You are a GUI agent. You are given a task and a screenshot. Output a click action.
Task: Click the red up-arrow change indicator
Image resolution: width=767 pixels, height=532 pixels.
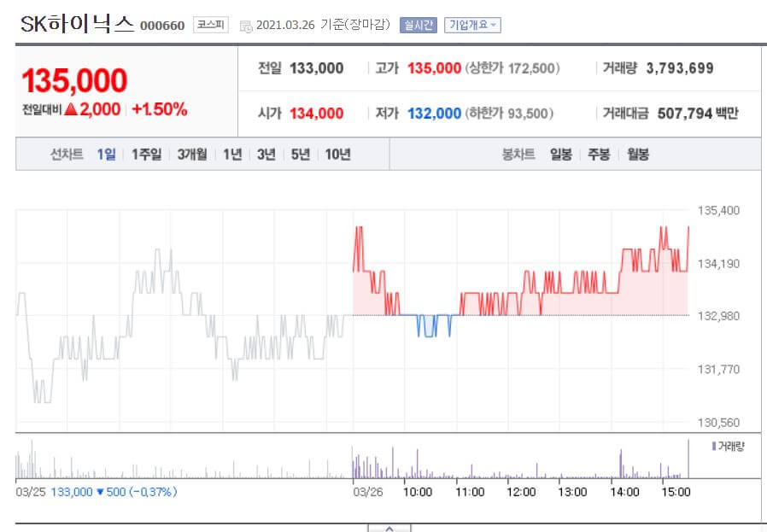[71, 109]
